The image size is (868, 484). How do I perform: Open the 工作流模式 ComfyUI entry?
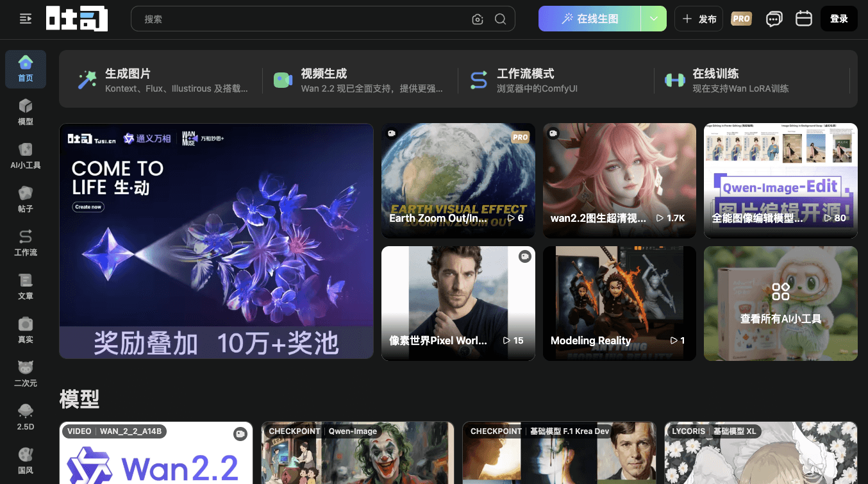point(556,80)
